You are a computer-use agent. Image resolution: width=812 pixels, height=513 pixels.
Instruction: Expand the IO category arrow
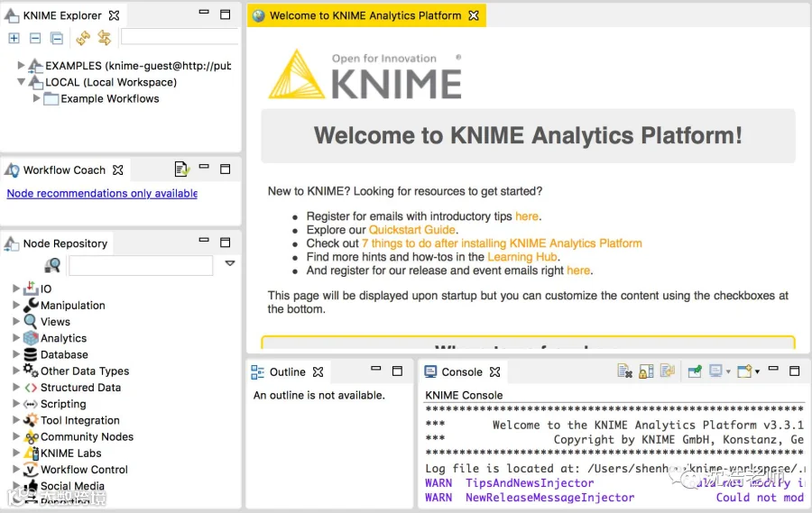click(16, 289)
